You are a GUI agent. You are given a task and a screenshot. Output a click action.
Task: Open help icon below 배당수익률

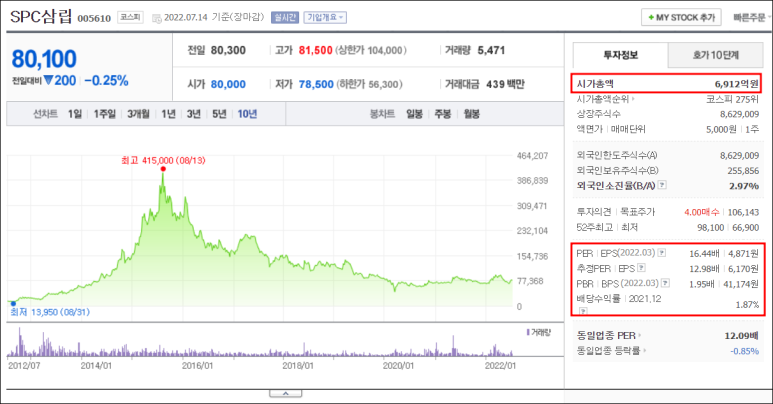[583, 311]
